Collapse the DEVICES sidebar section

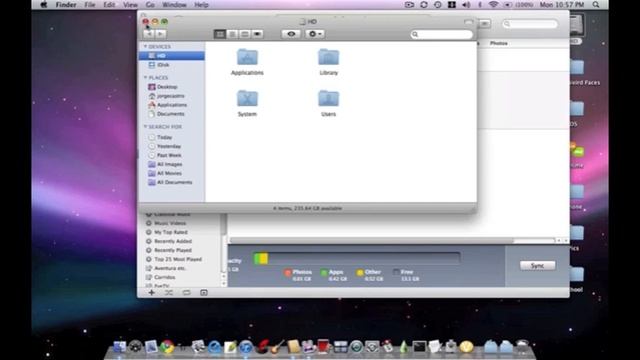(x=145, y=47)
